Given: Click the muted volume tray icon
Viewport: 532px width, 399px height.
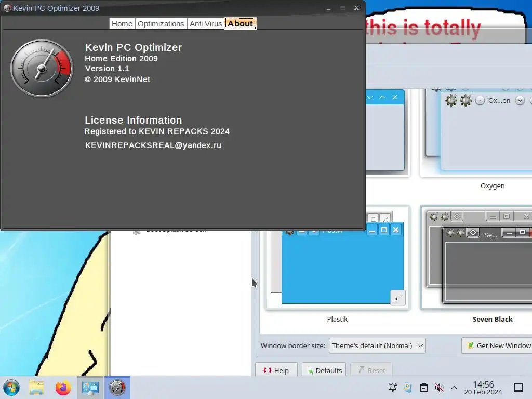Looking at the screenshot, I should [439, 388].
